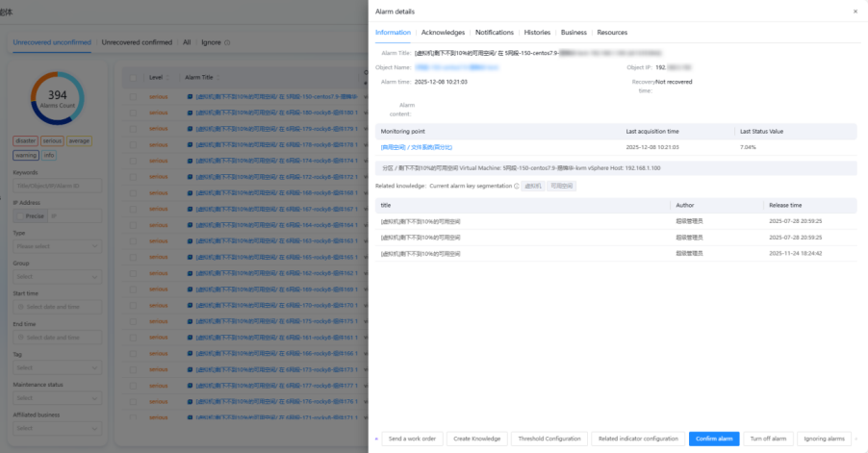Screen dimensions: 868x453
Task: Enable the Precise IP checkbox
Action: [x=19, y=216]
